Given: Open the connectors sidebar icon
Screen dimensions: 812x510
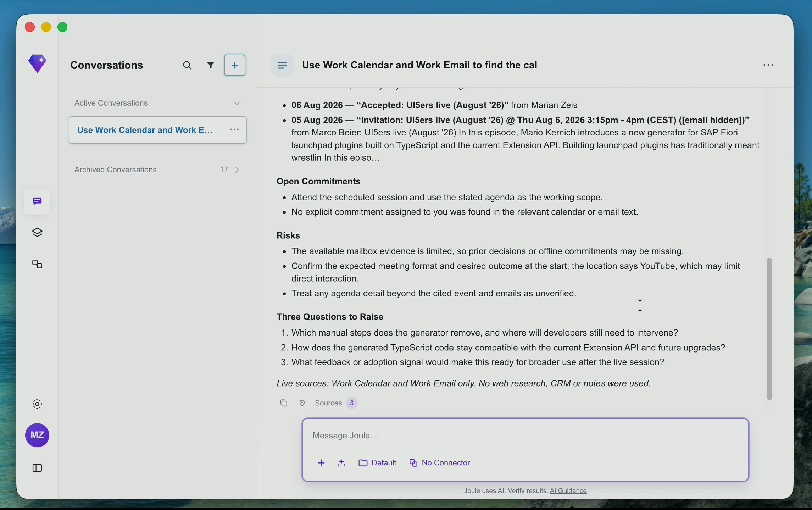Looking at the screenshot, I should (x=37, y=264).
